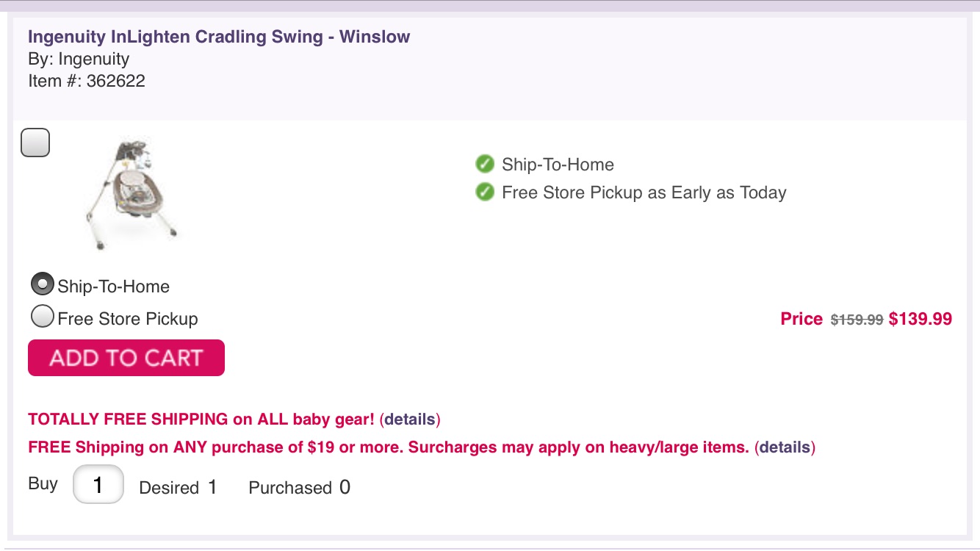Open the Ingenuity InLighten Cradling Swing title link
Viewport: 980px width, 551px height.
[219, 37]
